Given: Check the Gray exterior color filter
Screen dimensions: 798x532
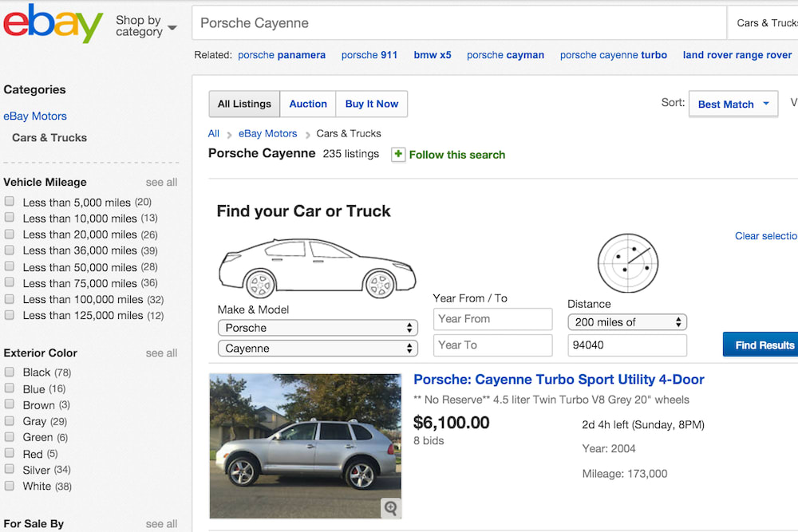Looking at the screenshot, I should pyautogui.click(x=9, y=420).
